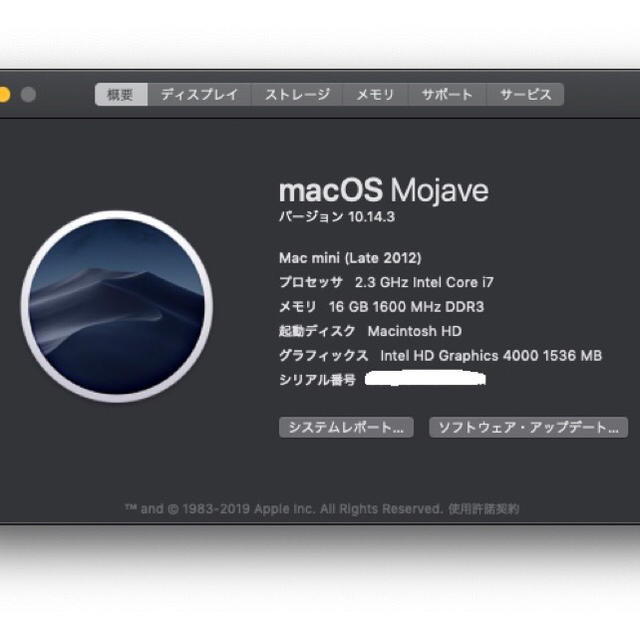Click the macOS Mojave title text

pyautogui.click(x=384, y=190)
